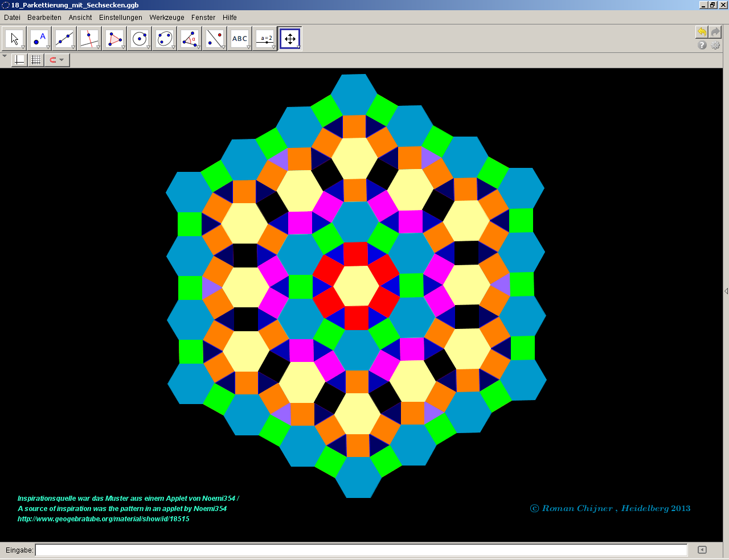Image resolution: width=729 pixels, height=560 pixels.
Task: Expand the side panel arrow on right edge
Action: 726,291
